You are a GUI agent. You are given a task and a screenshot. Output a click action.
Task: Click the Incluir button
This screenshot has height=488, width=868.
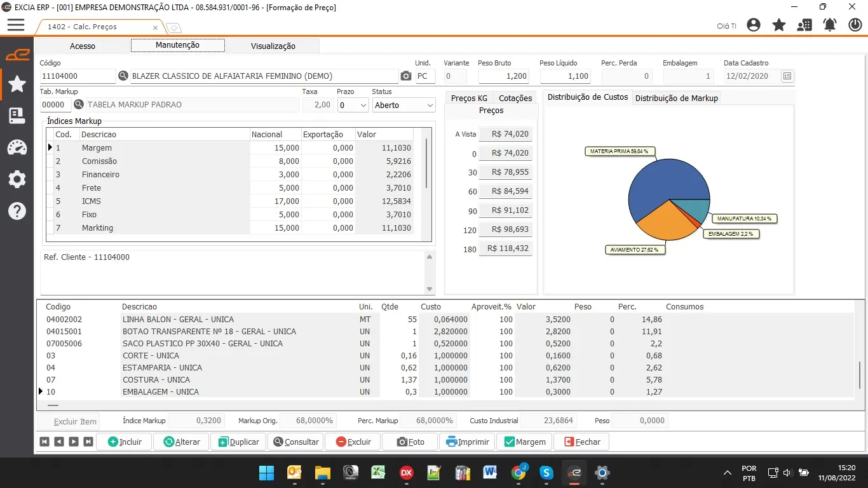click(124, 442)
